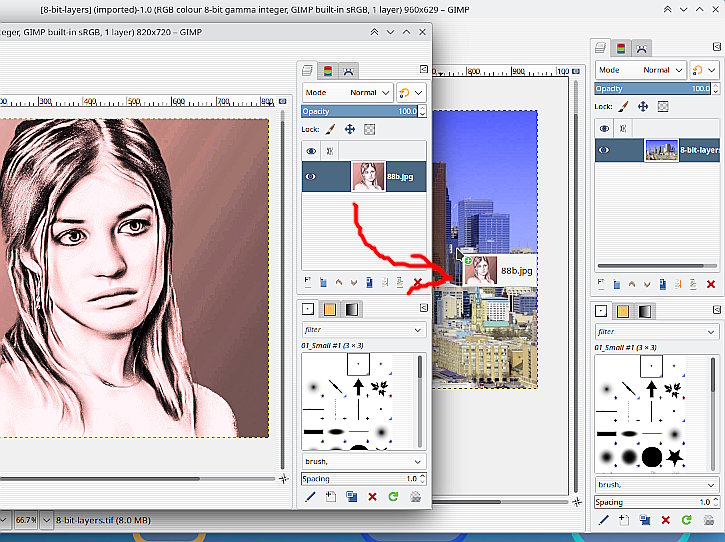Switch to the Channels tab in front dock

327,70
